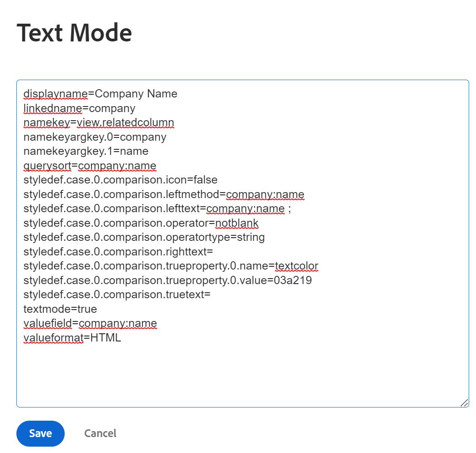The image size is (476, 453).
Task: Click inside the text mode editor area
Action: (228, 364)
